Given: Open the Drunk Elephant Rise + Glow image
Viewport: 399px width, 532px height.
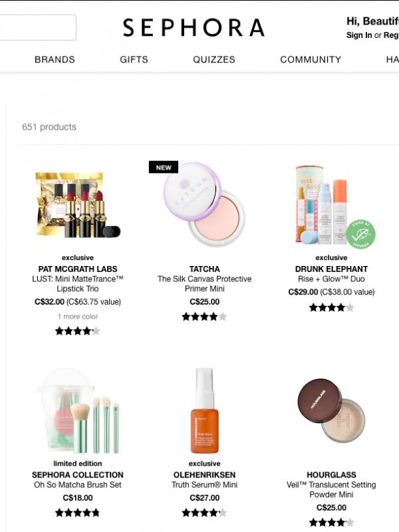Looking at the screenshot, I should click(331, 205).
